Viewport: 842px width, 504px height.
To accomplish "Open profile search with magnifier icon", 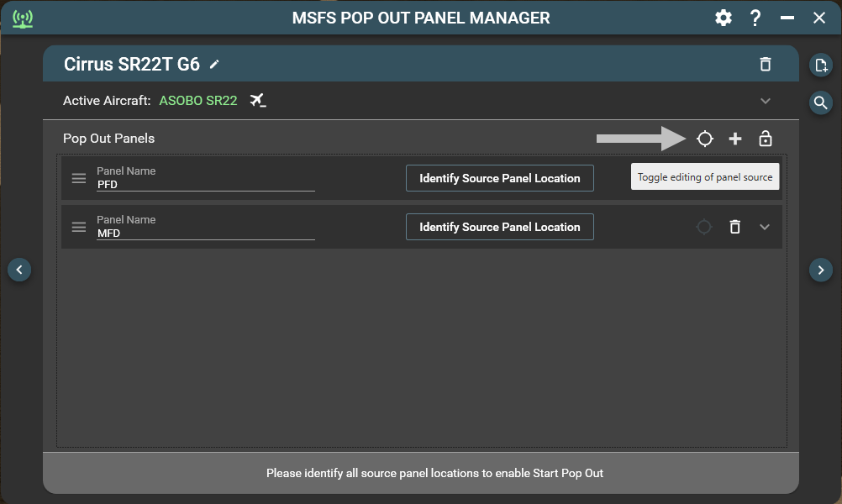I will (x=820, y=102).
